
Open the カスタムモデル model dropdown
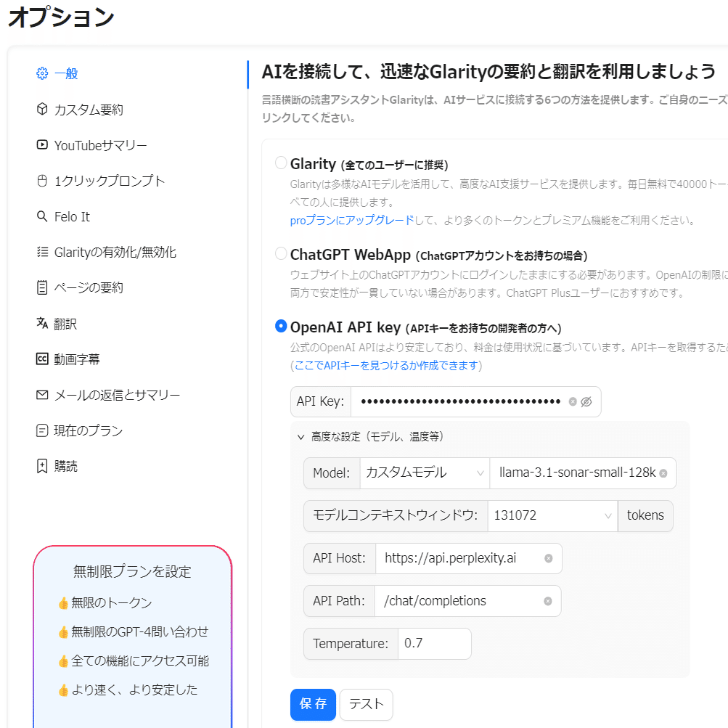[425, 473]
